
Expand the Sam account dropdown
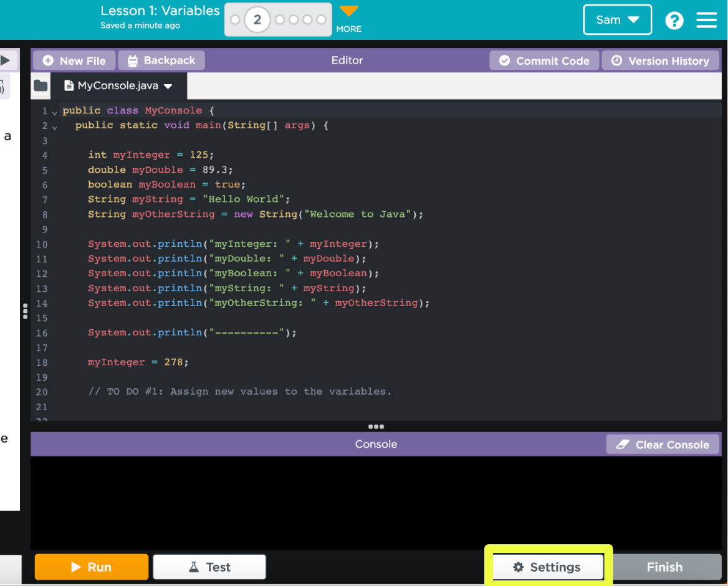617,20
